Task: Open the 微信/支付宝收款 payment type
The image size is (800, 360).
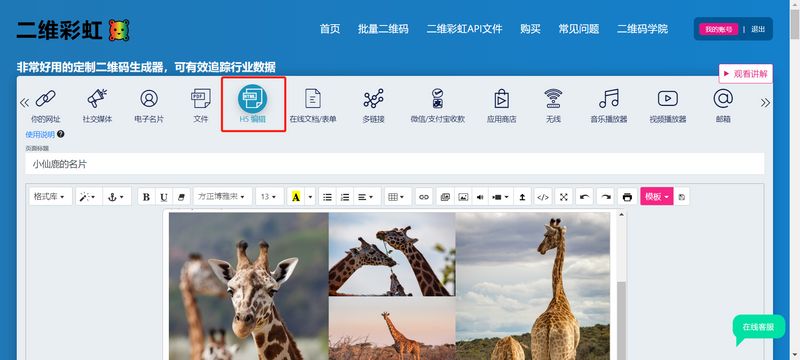Action: pos(437,106)
